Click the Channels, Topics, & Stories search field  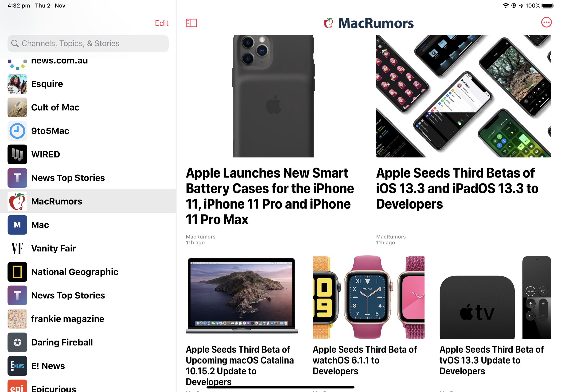[x=88, y=43]
